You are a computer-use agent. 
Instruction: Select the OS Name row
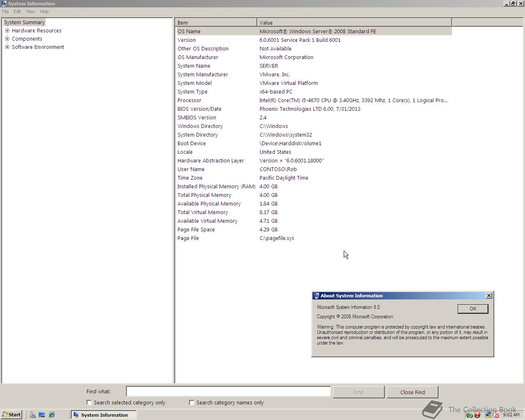coord(314,31)
